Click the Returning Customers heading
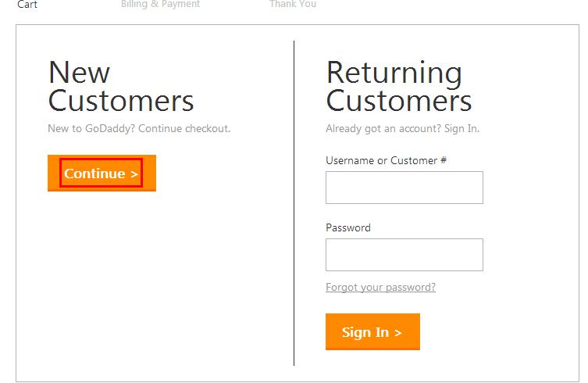 (x=398, y=86)
